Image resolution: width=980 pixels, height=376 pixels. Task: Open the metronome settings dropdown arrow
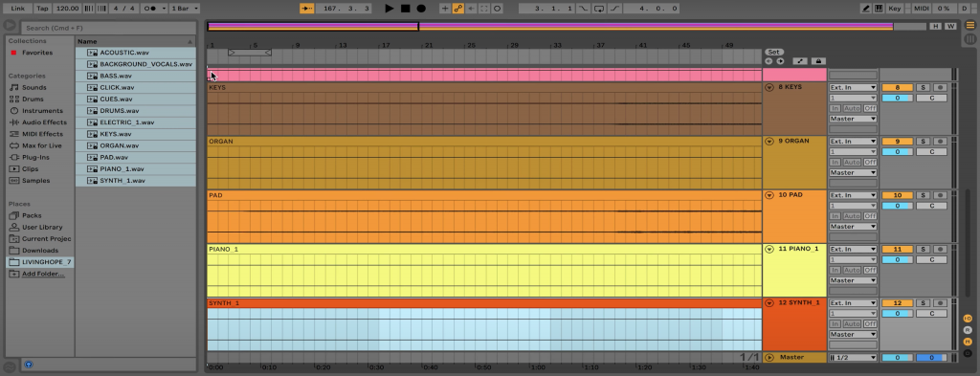164,9
